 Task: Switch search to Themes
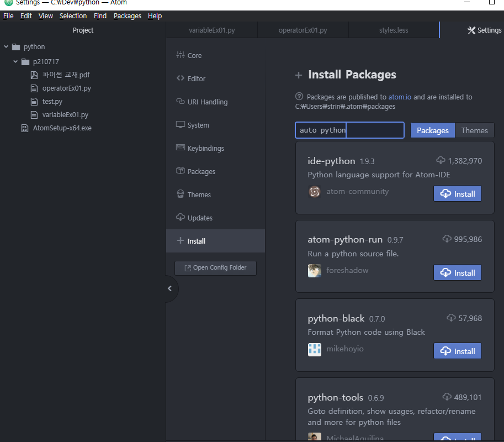474,130
